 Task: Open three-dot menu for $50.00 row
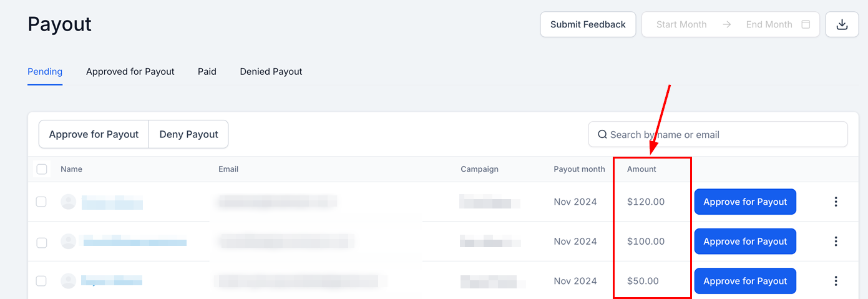[x=836, y=281]
